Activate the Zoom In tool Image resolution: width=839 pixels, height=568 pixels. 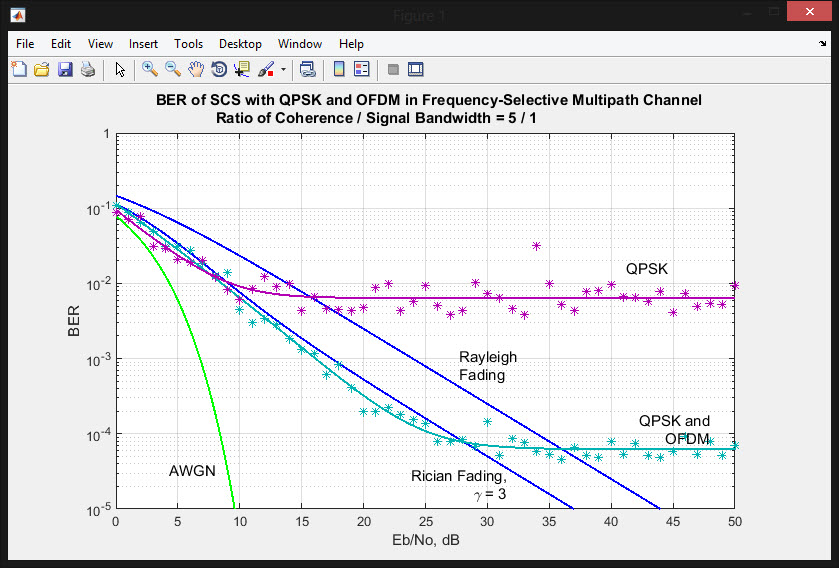(149, 69)
